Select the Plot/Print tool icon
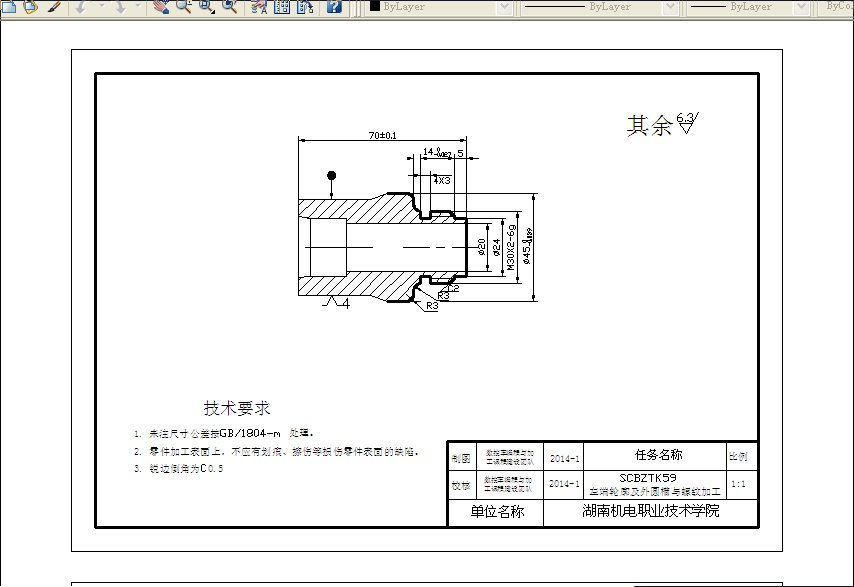The width and height of the screenshot is (854, 587). pyautogui.click(x=52, y=7)
